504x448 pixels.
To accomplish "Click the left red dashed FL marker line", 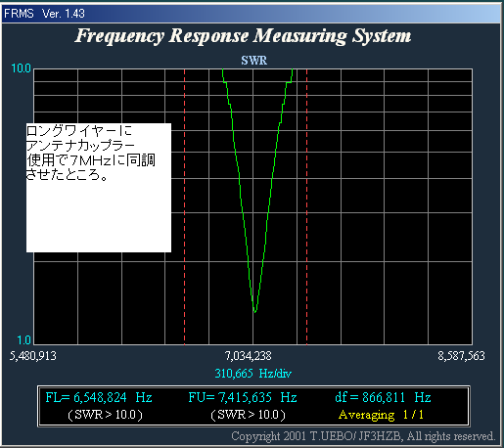I will (184, 206).
